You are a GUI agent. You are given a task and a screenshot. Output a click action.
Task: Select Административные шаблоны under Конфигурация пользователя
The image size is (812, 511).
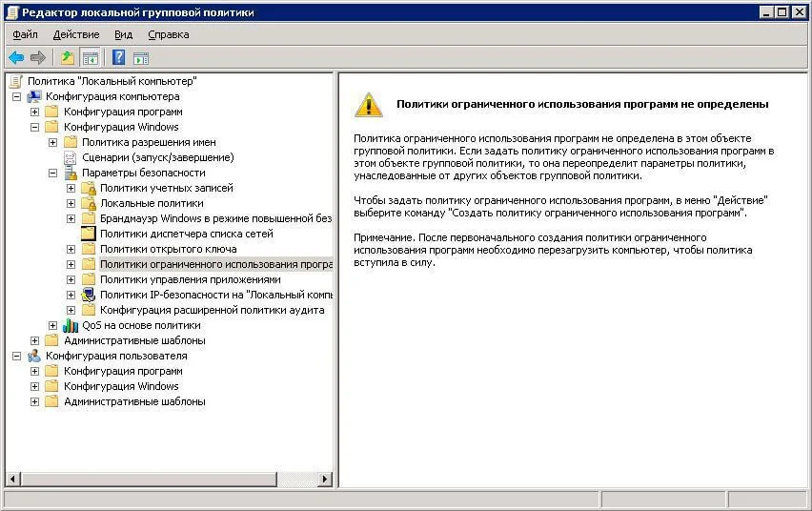click(134, 401)
